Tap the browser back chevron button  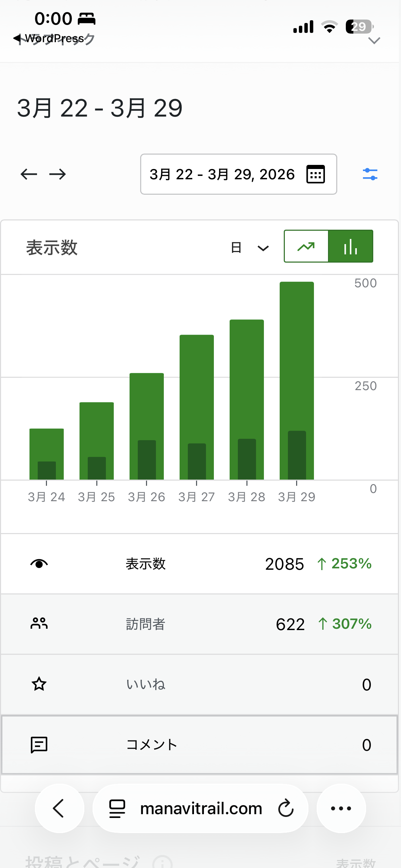[x=59, y=808]
